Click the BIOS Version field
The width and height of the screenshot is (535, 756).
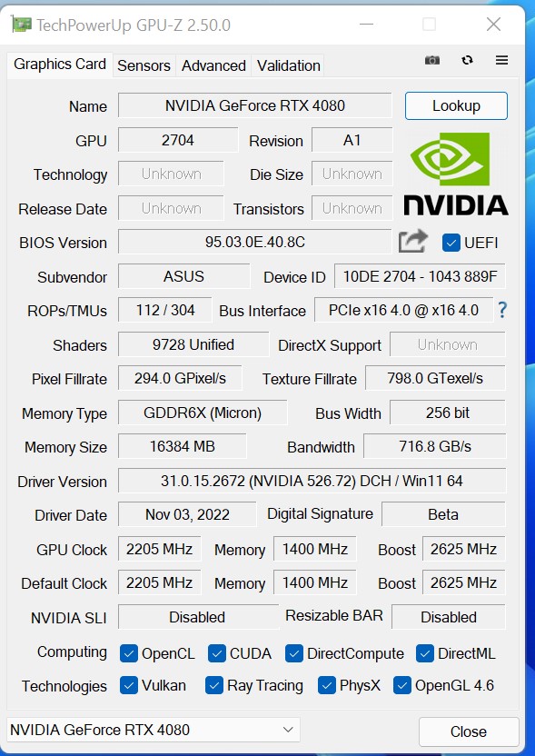coord(255,242)
